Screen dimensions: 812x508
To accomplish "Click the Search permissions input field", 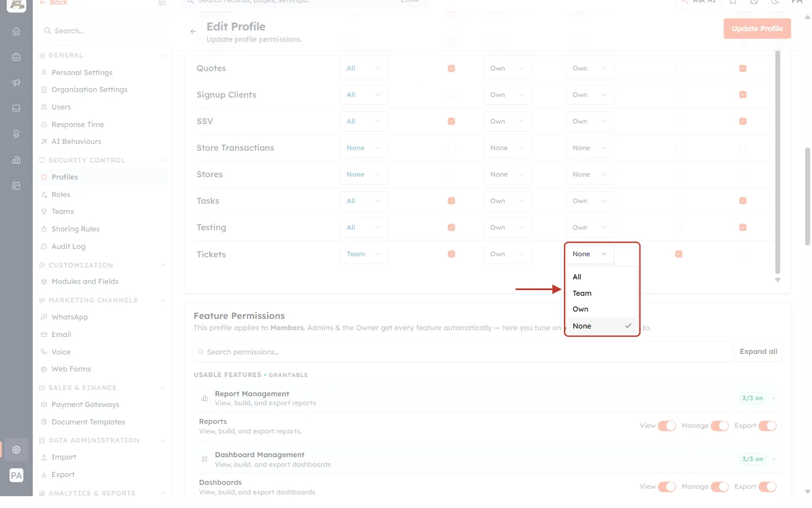I will (x=462, y=352).
